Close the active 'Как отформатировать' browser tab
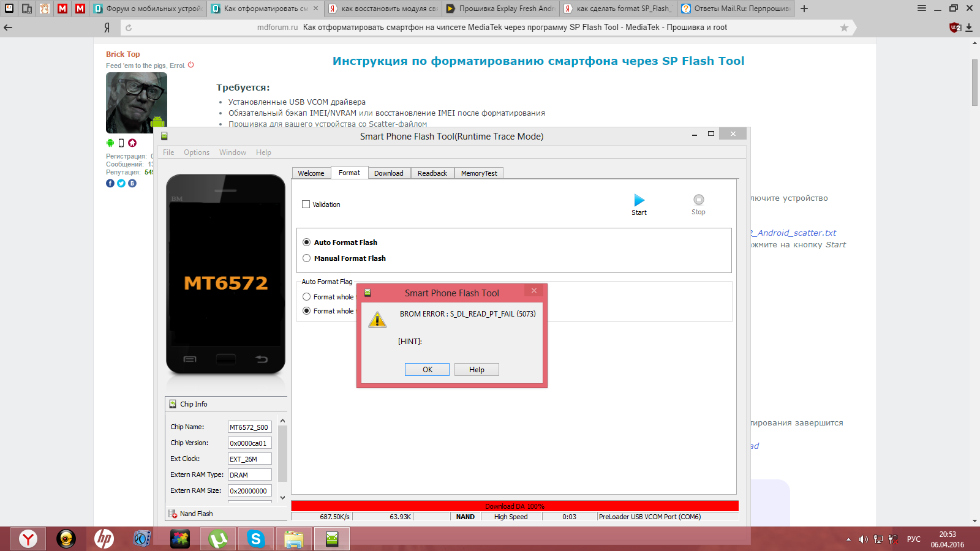The height and width of the screenshot is (551, 980). [315, 9]
